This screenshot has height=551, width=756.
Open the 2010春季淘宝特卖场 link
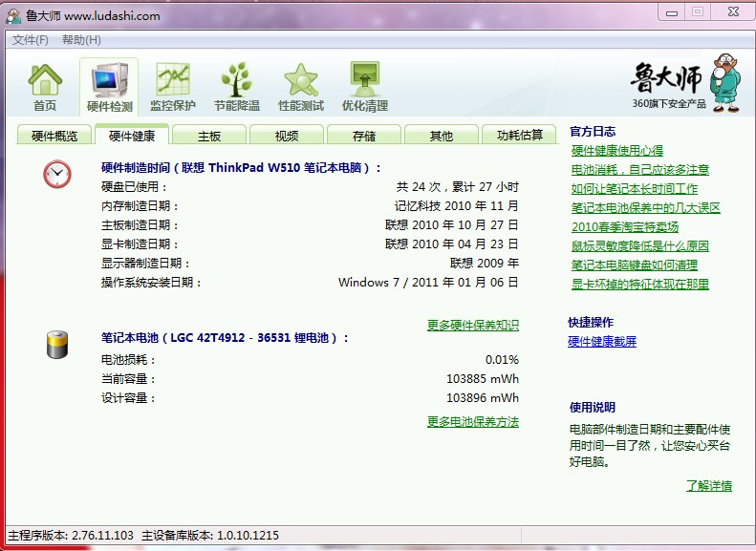click(625, 227)
